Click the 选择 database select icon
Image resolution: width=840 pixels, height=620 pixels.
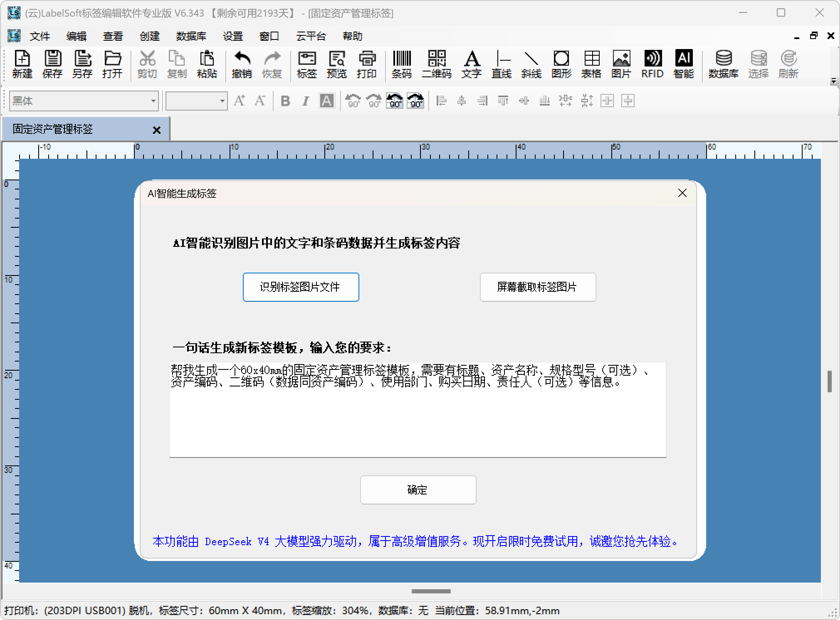point(758,64)
